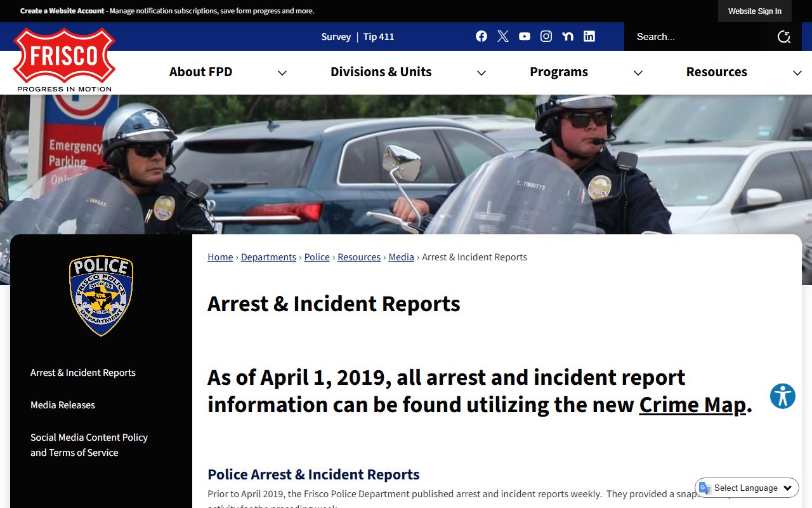Open the Select Language dropdown
This screenshot has width=812, height=508.
pyautogui.click(x=747, y=488)
